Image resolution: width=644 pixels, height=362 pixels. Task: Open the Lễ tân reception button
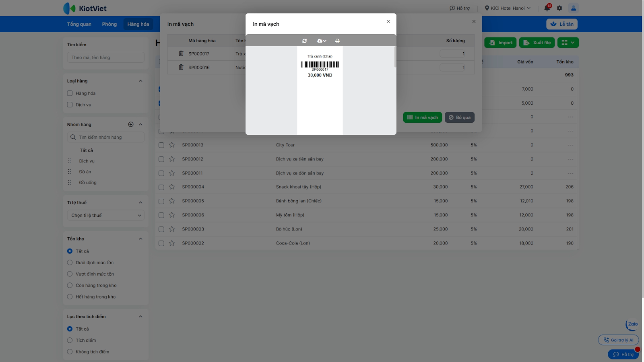562,24
